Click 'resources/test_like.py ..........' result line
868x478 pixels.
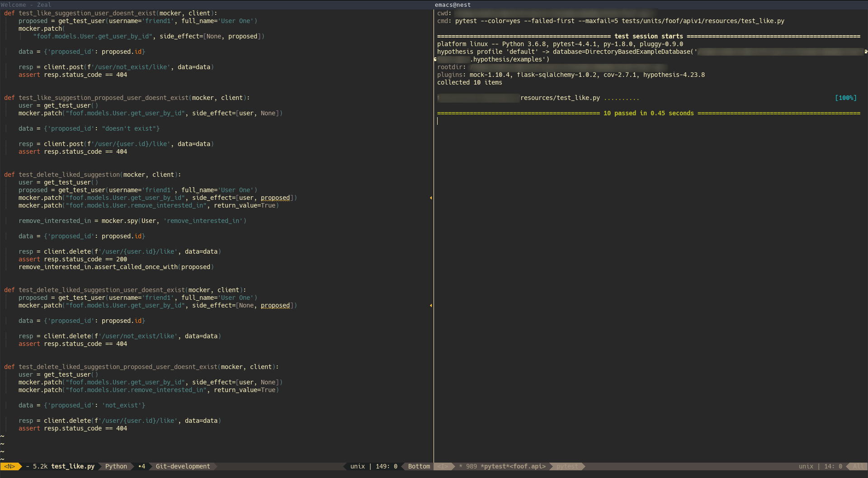click(580, 98)
